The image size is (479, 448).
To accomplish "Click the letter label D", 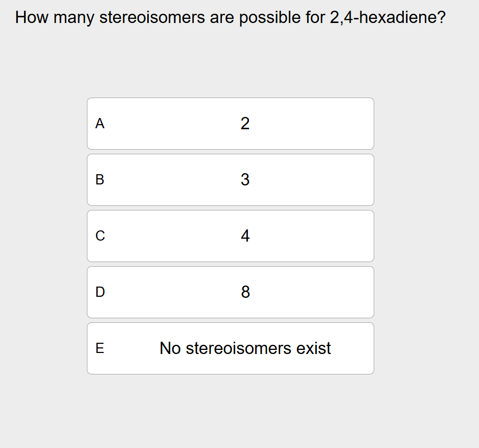I will [x=100, y=292].
